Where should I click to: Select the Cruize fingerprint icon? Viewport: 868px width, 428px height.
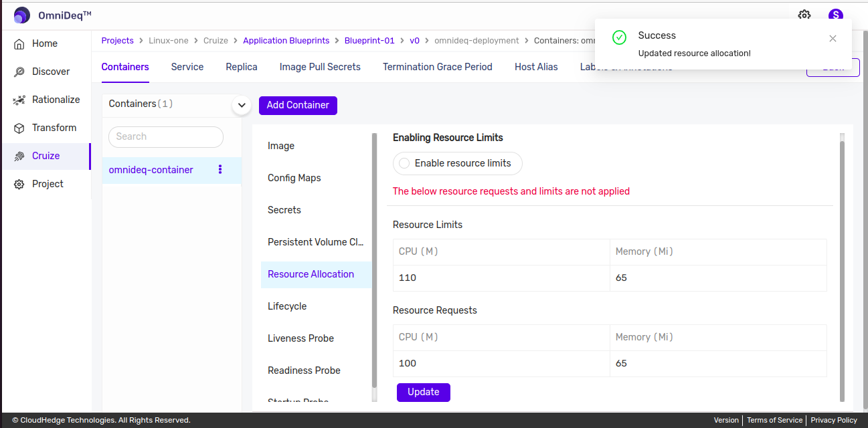coord(19,156)
